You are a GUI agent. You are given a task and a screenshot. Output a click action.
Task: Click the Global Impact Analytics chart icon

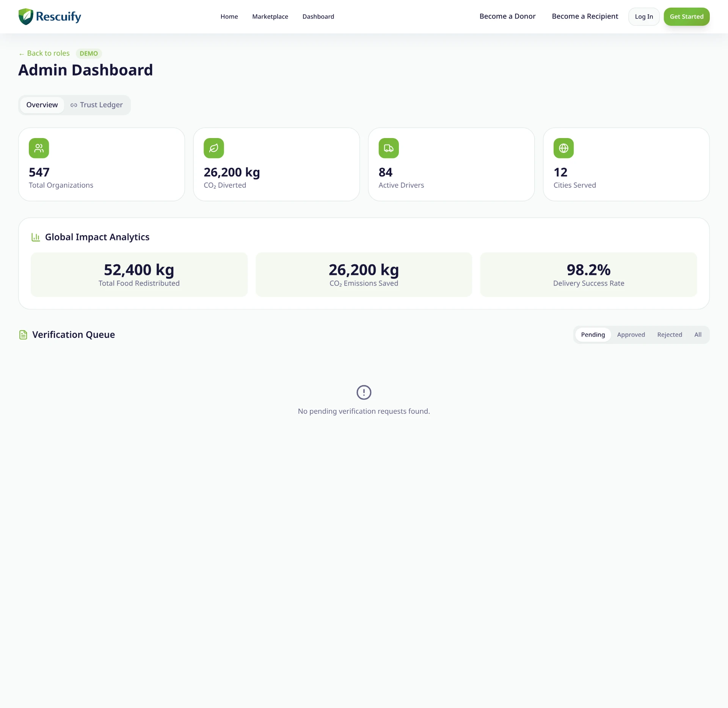(36, 237)
